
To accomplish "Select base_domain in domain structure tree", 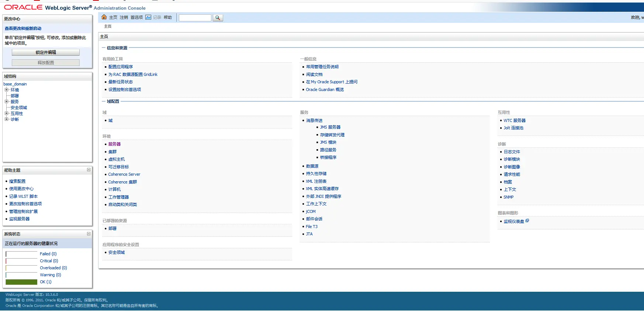I will tap(15, 84).
